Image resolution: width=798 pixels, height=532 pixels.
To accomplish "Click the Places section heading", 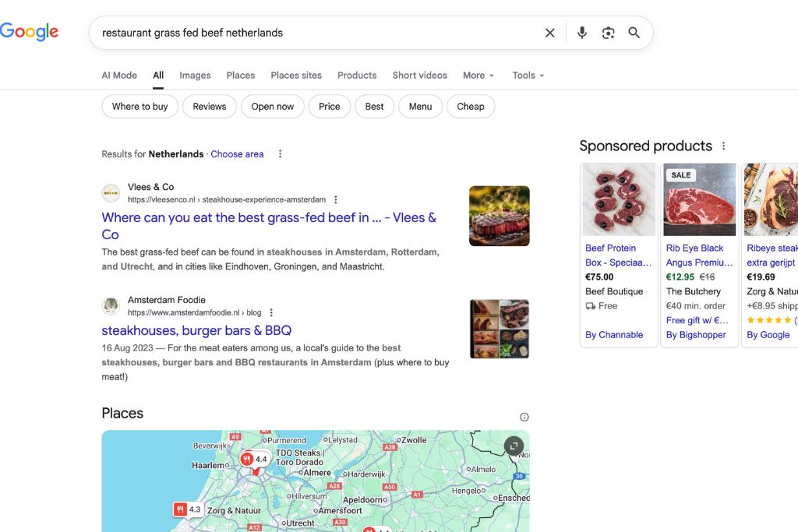I will point(122,413).
